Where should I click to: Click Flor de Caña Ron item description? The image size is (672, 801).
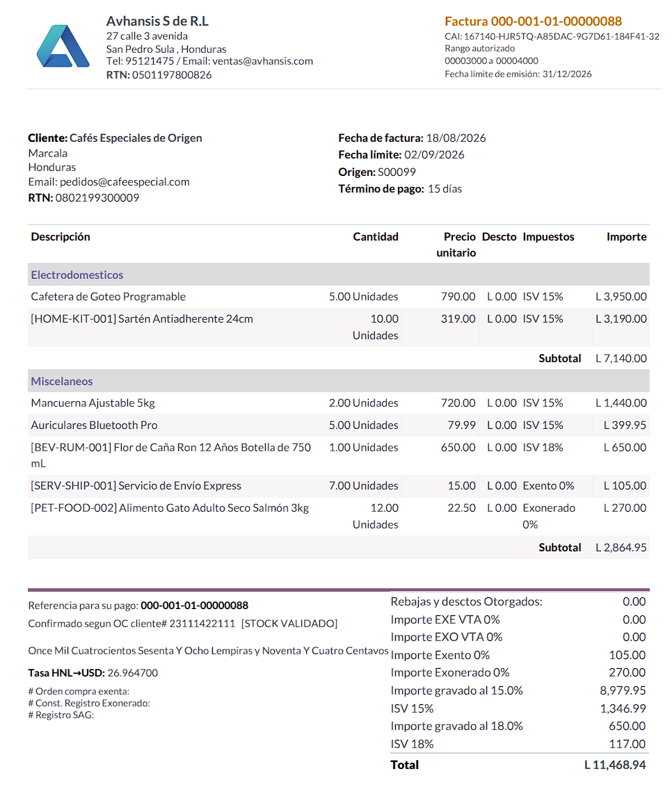[170, 455]
